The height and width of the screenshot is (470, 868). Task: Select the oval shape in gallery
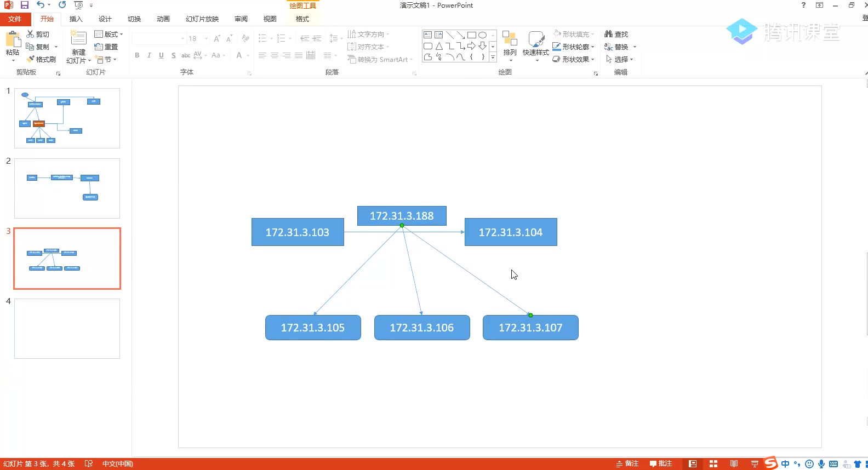point(482,35)
